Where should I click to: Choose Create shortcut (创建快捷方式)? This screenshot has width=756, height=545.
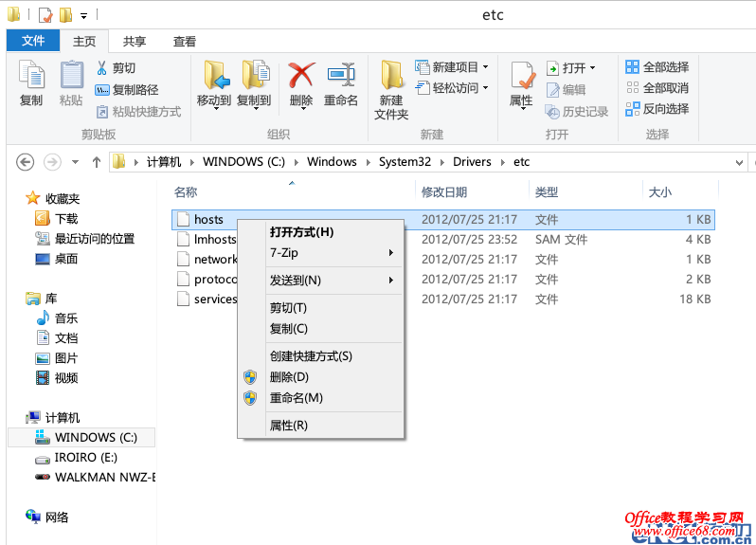click(x=320, y=356)
